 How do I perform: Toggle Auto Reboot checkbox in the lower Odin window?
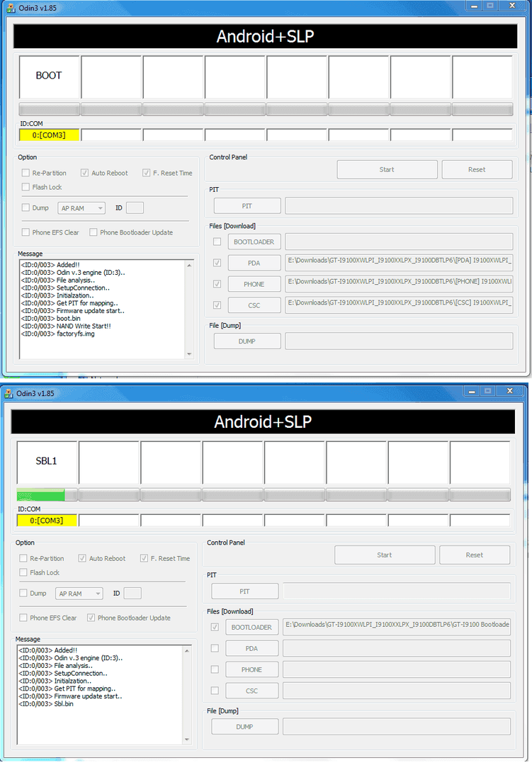pos(82,558)
